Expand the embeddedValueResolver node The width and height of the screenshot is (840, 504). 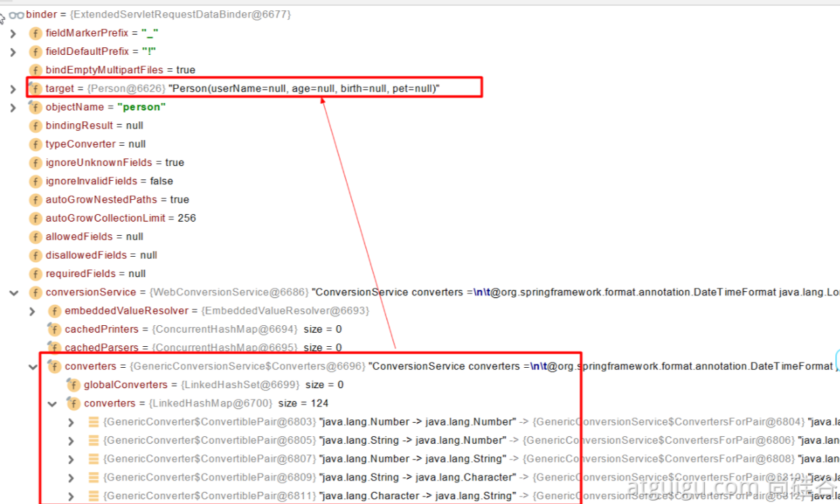(x=32, y=311)
